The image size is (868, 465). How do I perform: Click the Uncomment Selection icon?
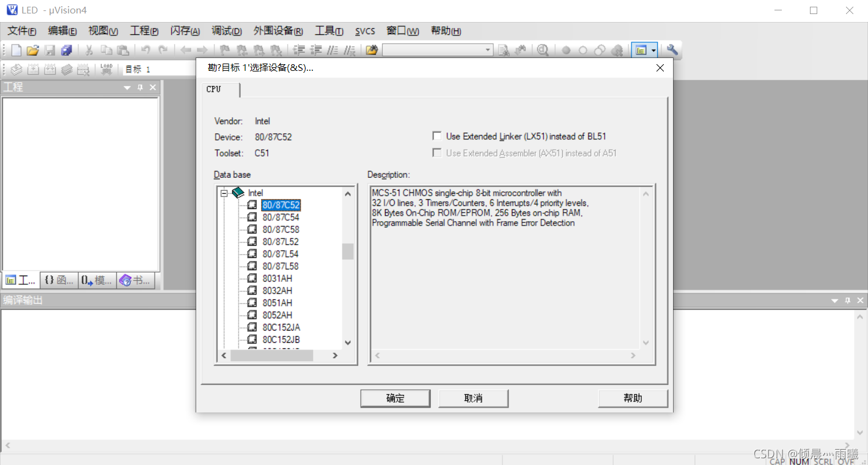coord(350,51)
